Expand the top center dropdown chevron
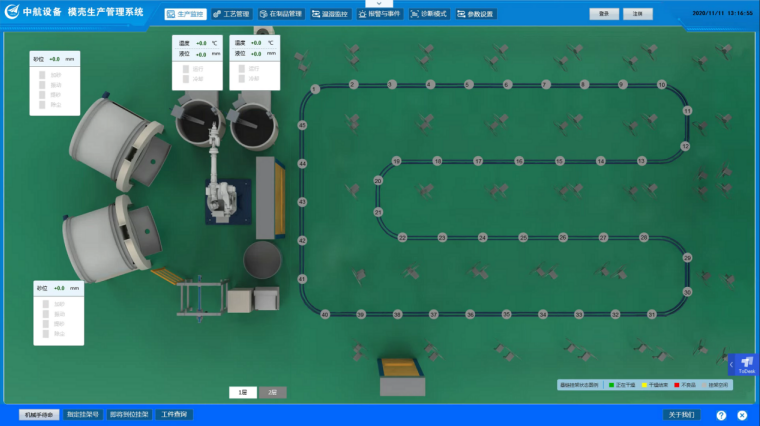This screenshot has width=760, height=426. pyautogui.click(x=379, y=3)
